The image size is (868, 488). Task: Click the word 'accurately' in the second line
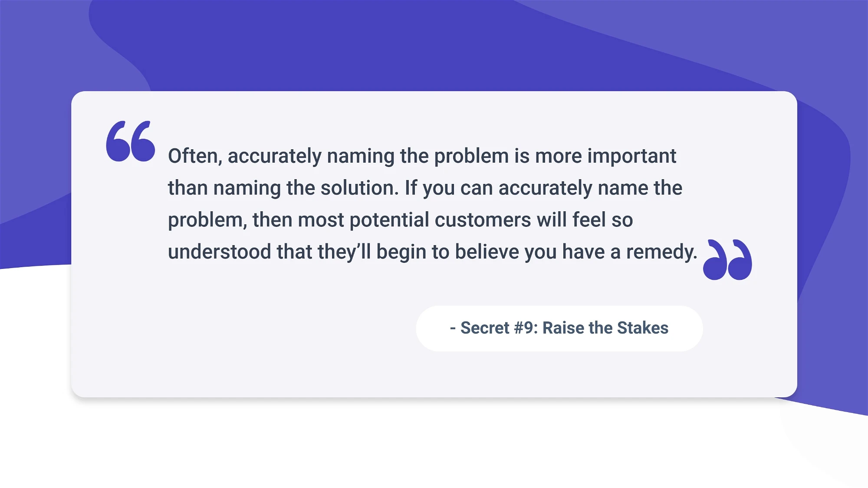[545, 189]
